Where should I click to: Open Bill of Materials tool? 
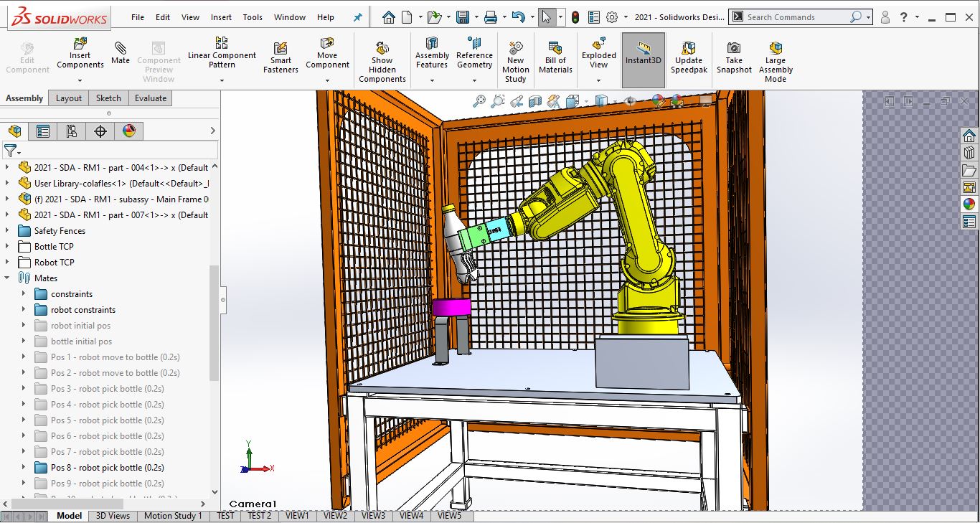pyautogui.click(x=555, y=57)
